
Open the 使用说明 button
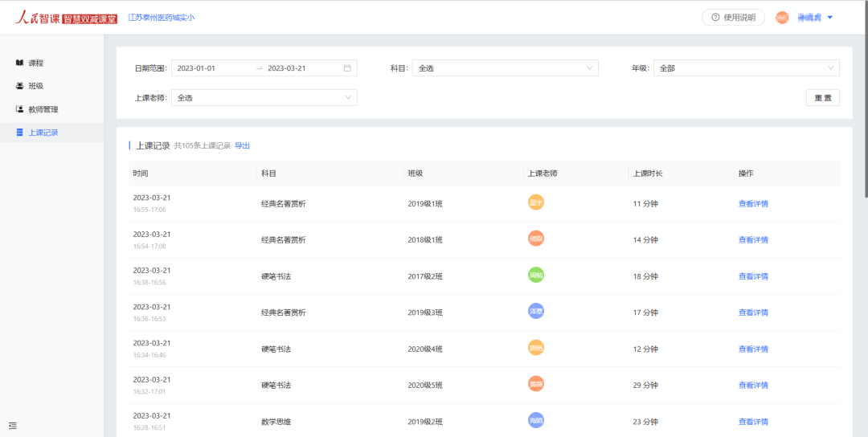coord(733,17)
